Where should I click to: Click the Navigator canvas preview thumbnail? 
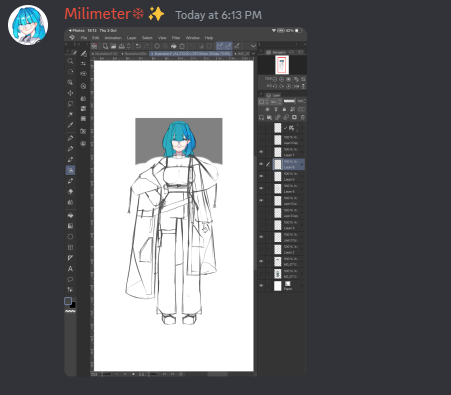click(282, 65)
